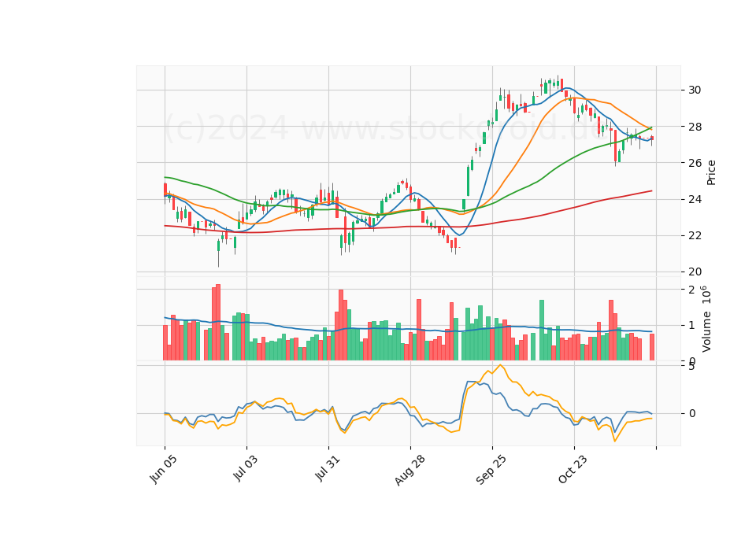756x543 pixels.
Task: Click the volume tick label '1'
Action: pyautogui.click(x=691, y=326)
